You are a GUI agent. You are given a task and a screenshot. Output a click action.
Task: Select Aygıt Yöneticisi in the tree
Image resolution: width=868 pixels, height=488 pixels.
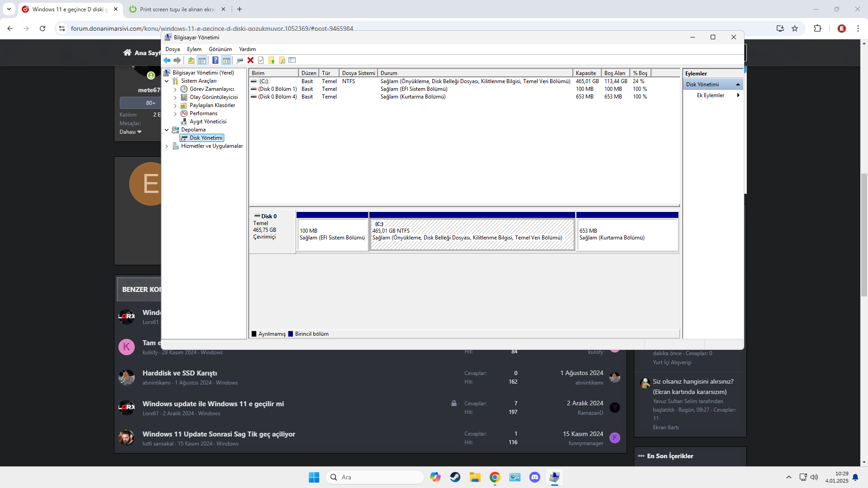pos(208,122)
